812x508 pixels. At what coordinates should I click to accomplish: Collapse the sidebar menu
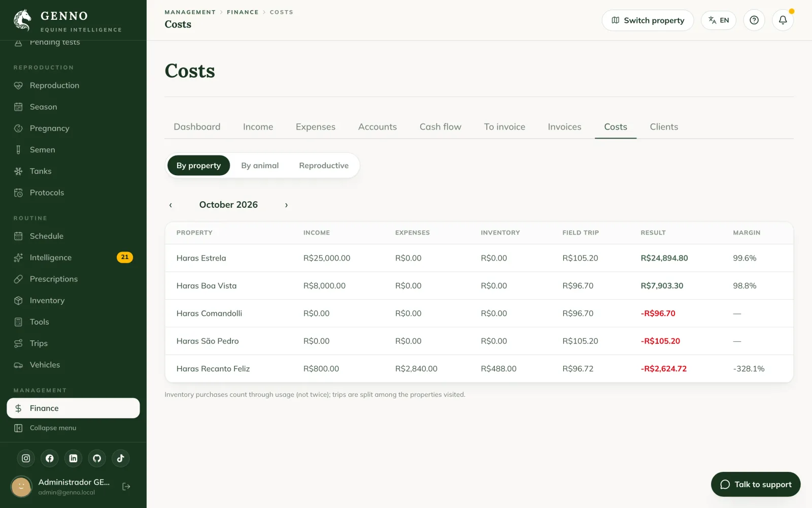[x=73, y=428]
